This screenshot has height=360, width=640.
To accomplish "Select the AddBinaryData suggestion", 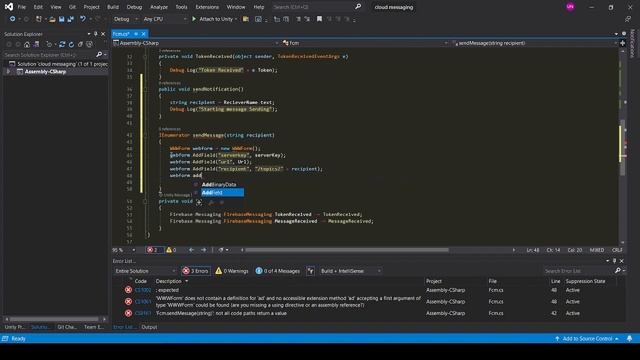I will tap(219, 184).
